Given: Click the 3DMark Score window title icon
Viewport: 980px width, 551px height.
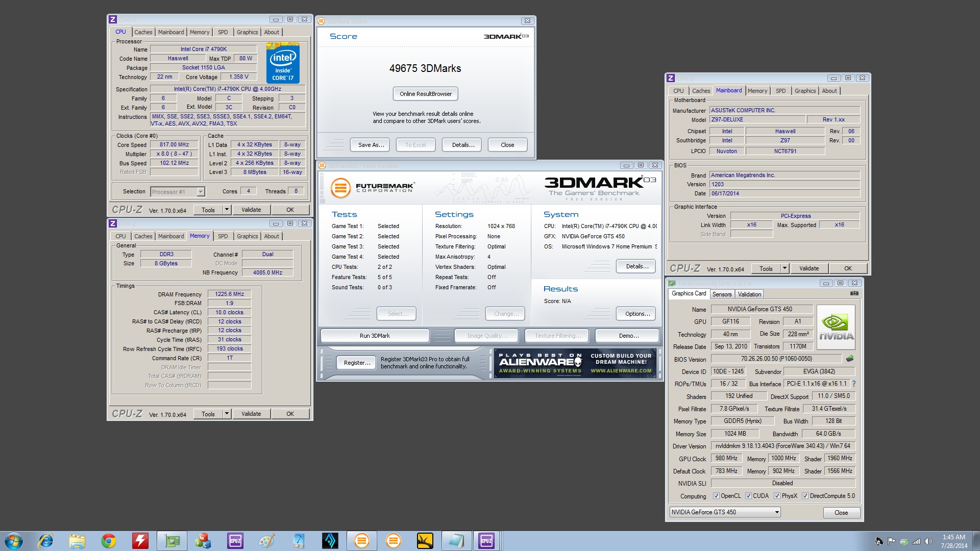Looking at the screenshot, I should pos(321,21).
